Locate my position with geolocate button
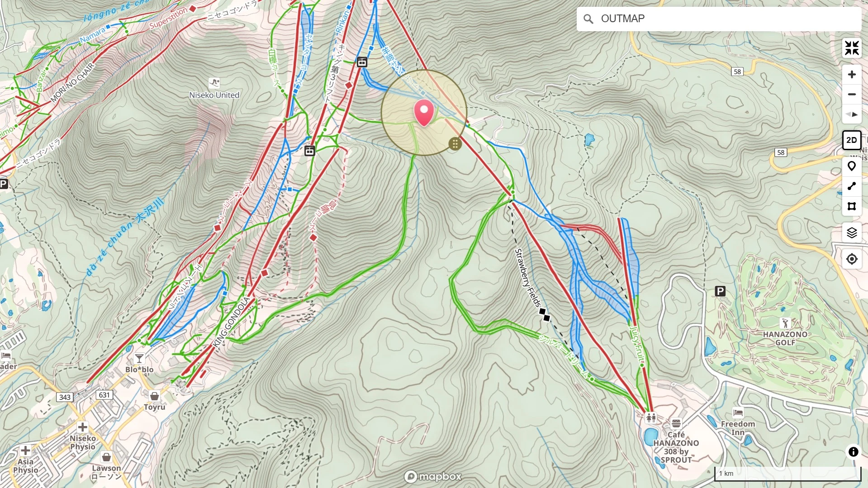Screen dimensions: 868x488 click(x=852, y=259)
